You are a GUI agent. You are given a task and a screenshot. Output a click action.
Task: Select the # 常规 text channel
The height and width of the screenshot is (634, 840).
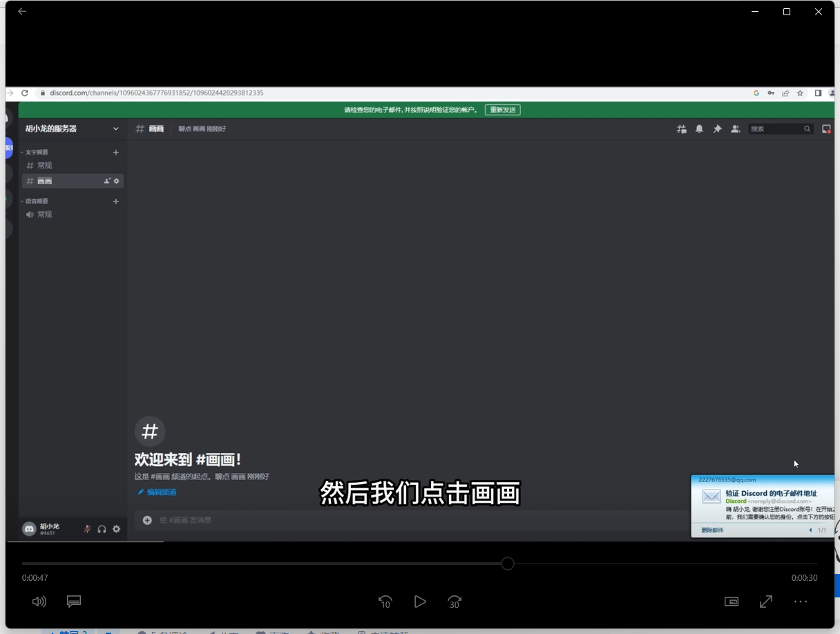[x=43, y=165]
